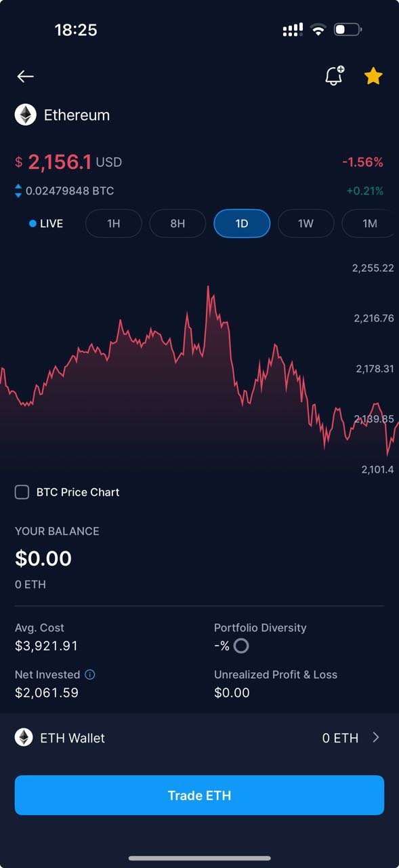Open ETH Wallet via the chevron
Image resolution: width=399 pixels, height=868 pixels.
click(376, 737)
